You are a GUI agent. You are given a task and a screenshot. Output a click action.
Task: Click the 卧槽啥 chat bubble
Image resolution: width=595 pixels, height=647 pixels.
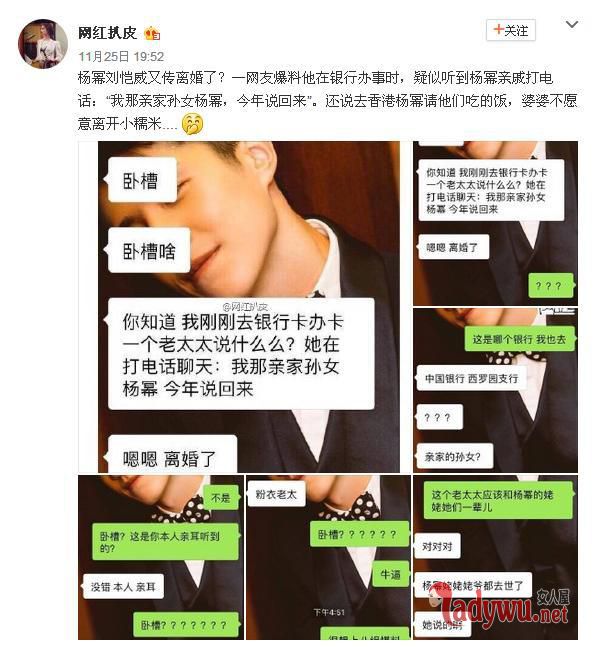148,250
